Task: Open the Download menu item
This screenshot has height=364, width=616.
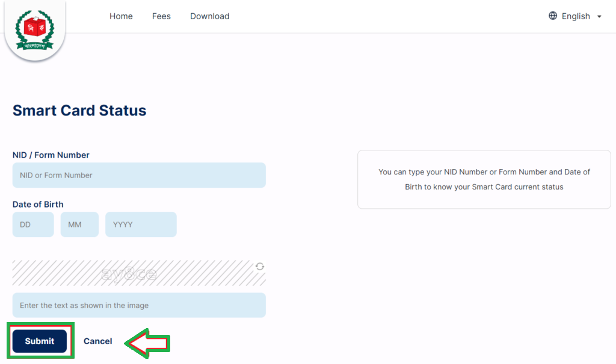Action: (x=210, y=16)
